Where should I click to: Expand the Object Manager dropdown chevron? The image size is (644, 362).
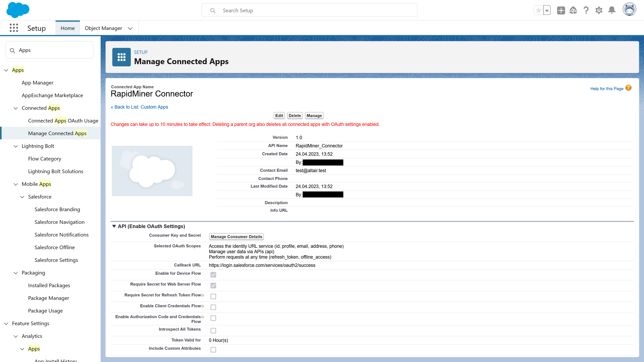[130, 28]
